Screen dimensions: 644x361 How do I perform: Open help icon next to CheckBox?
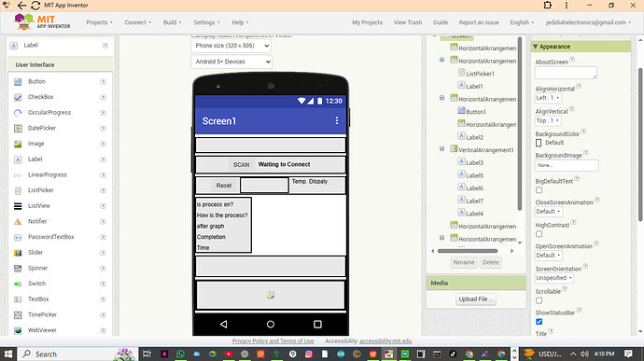(x=103, y=97)
